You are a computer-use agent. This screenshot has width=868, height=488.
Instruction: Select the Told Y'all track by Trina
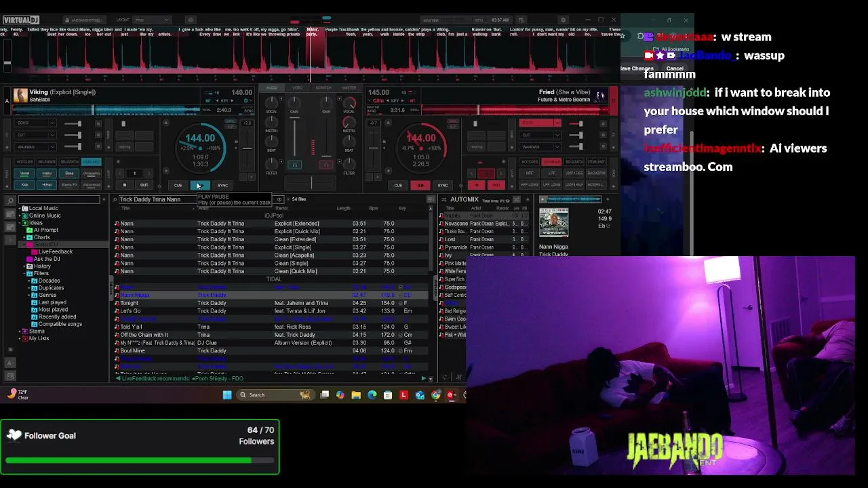[271, 327]
